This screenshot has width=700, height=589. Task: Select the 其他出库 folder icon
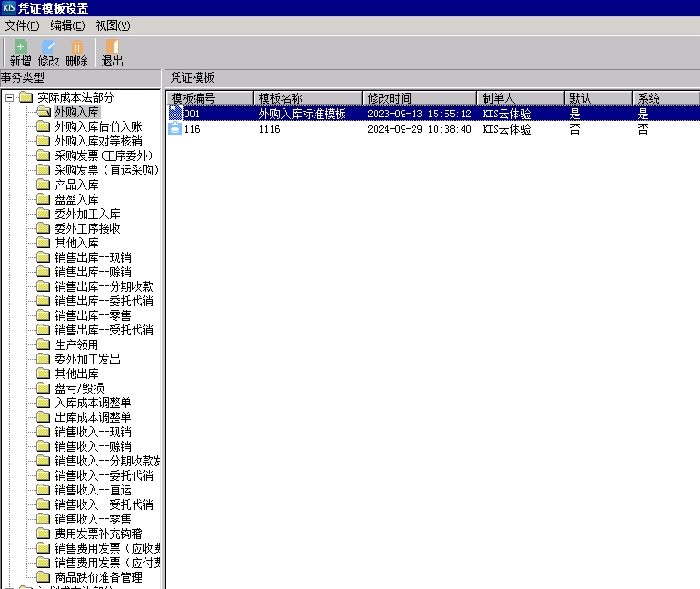click(x=44, y=374)
